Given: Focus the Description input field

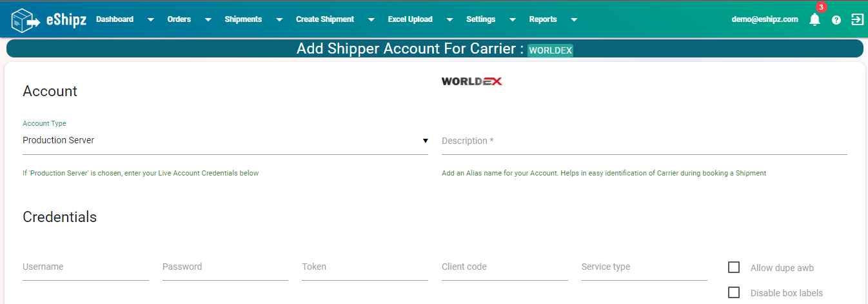Looking at the screenshot, I should (x=644, y=141).
